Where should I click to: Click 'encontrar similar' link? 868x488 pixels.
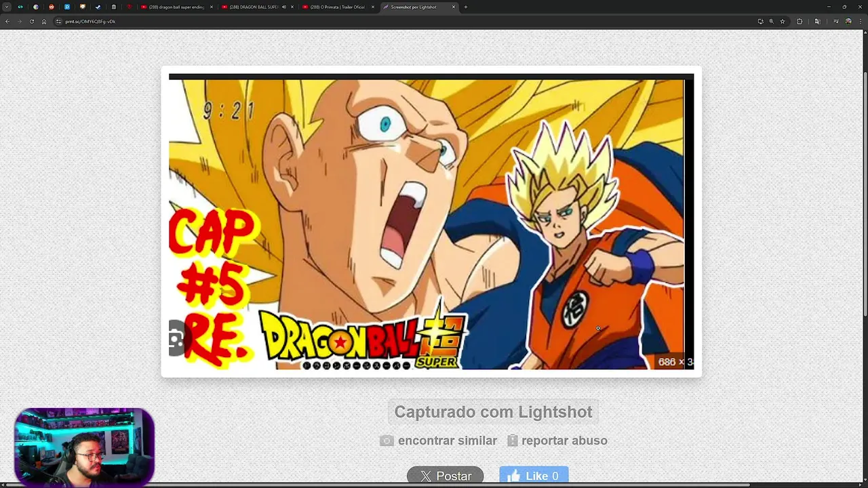448,441
